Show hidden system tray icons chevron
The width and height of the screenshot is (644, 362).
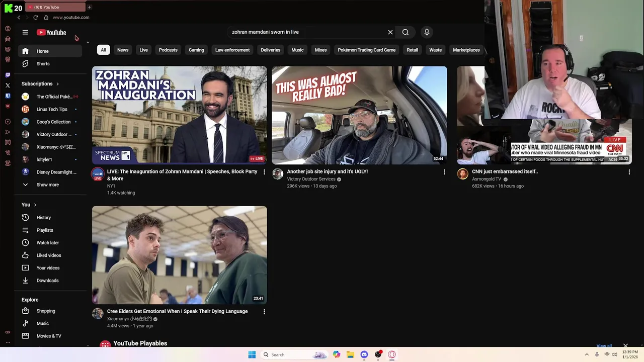coord(587,354)
